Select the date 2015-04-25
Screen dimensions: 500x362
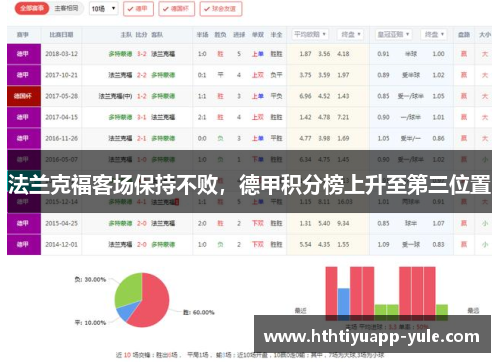[x=61, y=223]
